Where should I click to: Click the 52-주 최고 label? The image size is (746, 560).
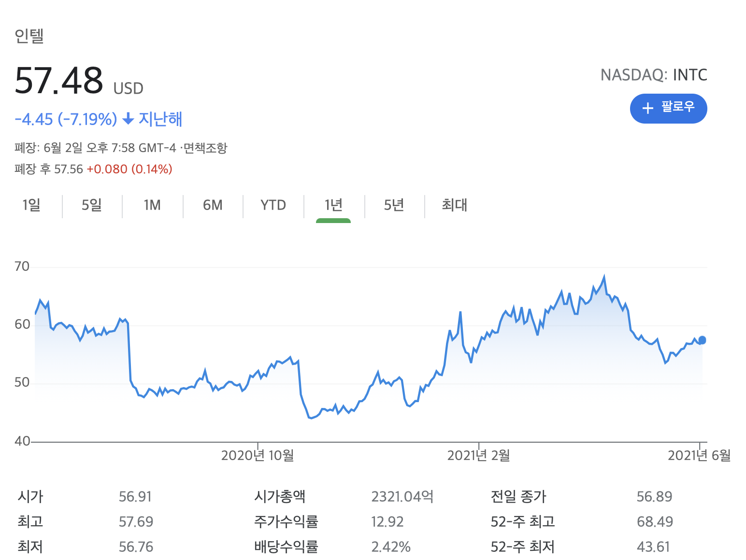tap(523, 522)
